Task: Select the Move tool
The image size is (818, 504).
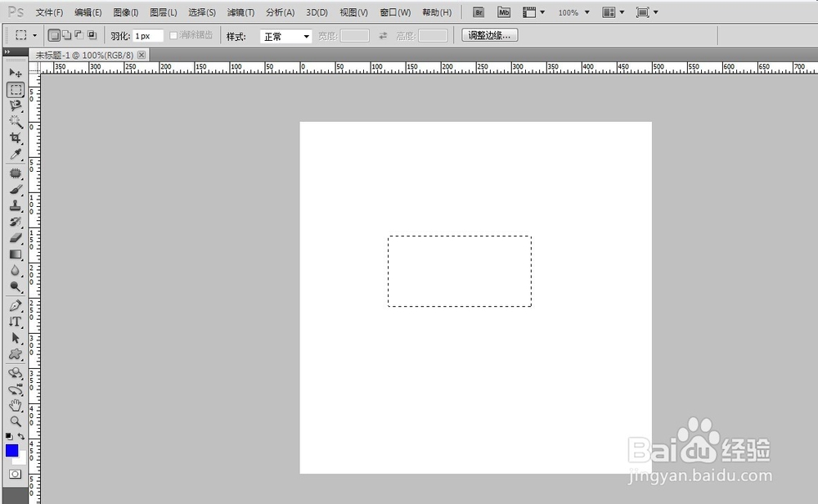Action: 16,73
